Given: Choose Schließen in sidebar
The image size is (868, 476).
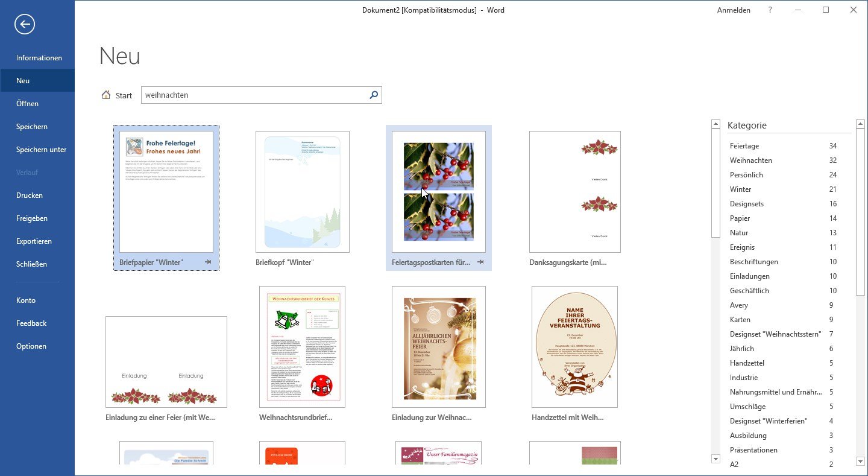Looking at the screenshot, I should coord(37,264).
